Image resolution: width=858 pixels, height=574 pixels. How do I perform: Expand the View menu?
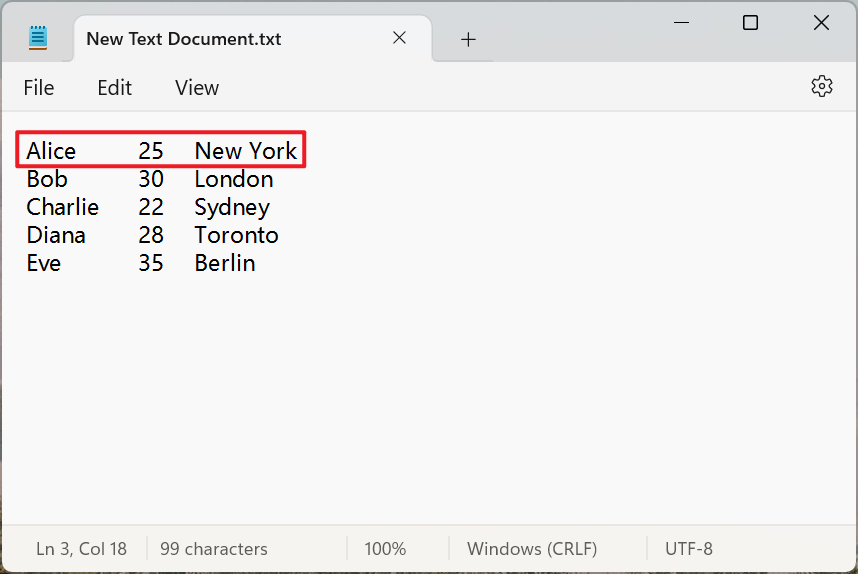[197, 88]
